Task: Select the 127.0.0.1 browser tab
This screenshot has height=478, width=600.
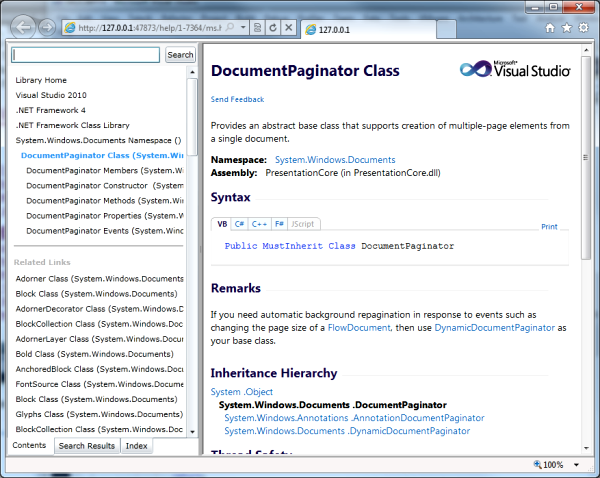Action: coord(368,29)
